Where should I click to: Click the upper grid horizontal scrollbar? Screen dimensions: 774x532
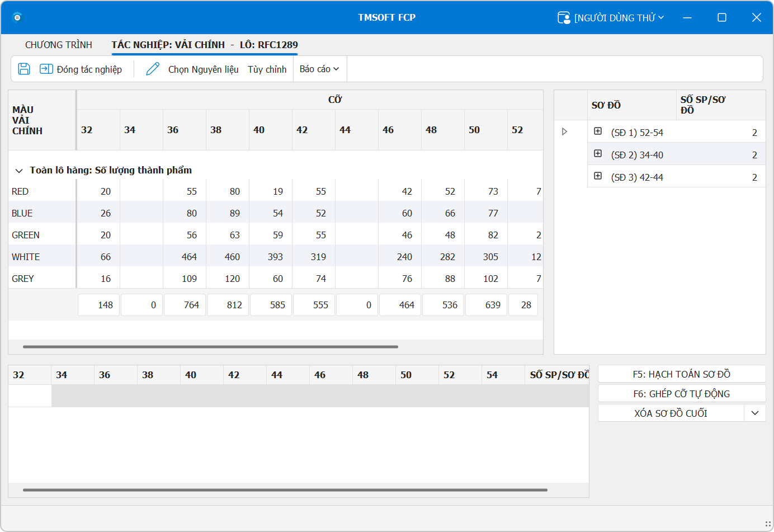coord(210,347)
